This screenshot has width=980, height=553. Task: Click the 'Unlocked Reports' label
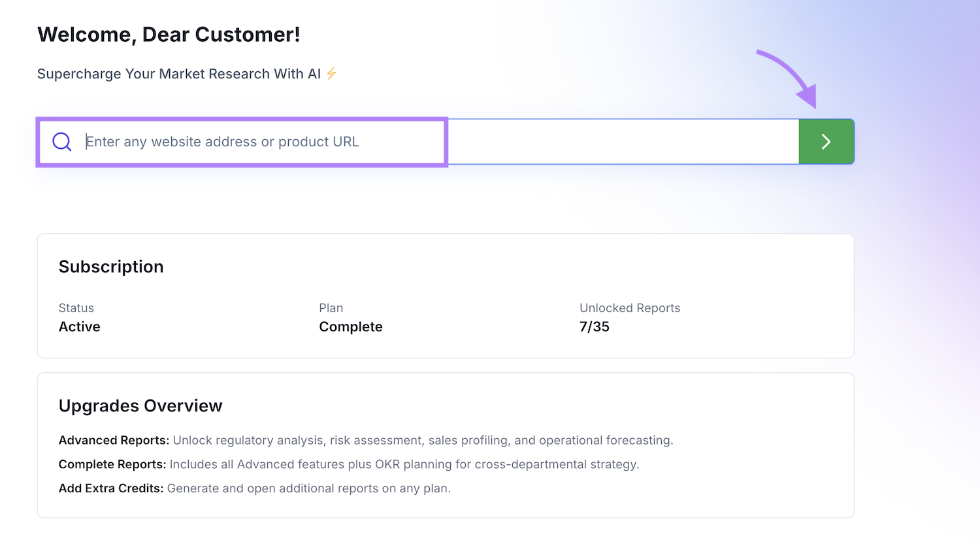(x=630, y=308)
